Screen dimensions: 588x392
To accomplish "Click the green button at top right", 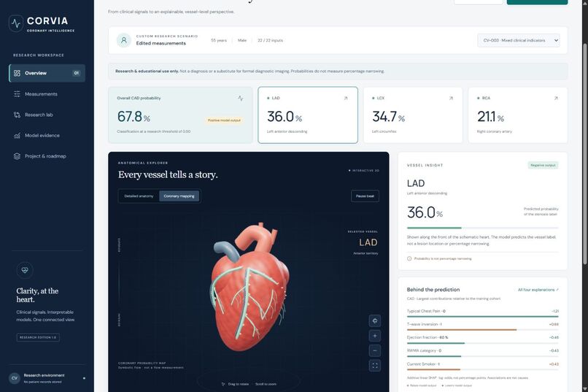I will [537, 2].
